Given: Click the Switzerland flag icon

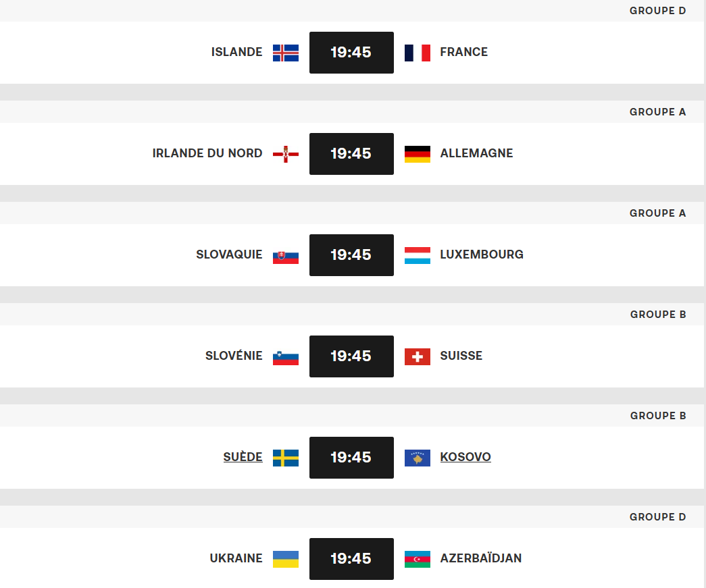Looking at the screenshot, I should coord(418,356).
